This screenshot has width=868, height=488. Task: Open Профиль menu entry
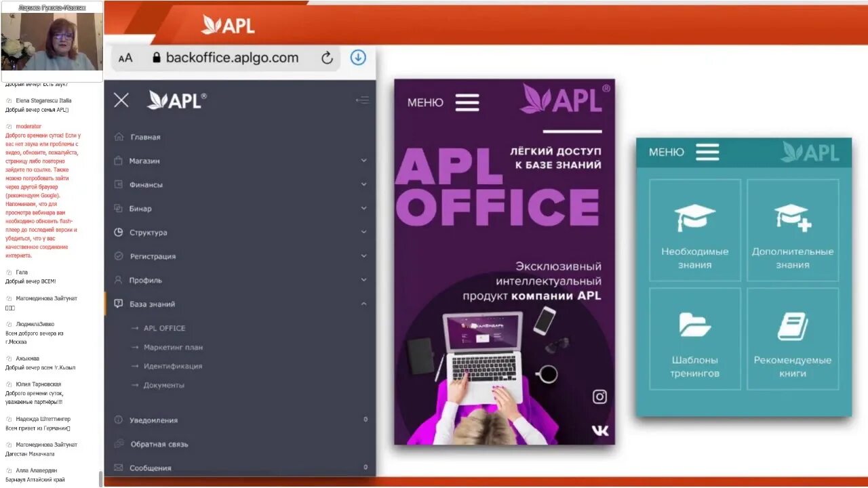point(145,280)
